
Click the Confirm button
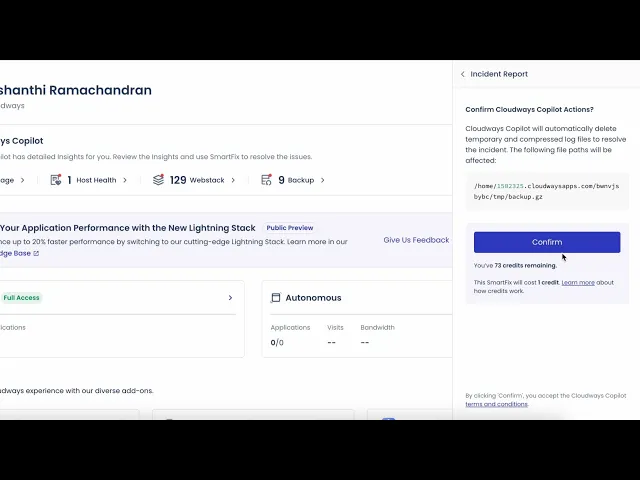pyautogui.click(x=547, y=242)
